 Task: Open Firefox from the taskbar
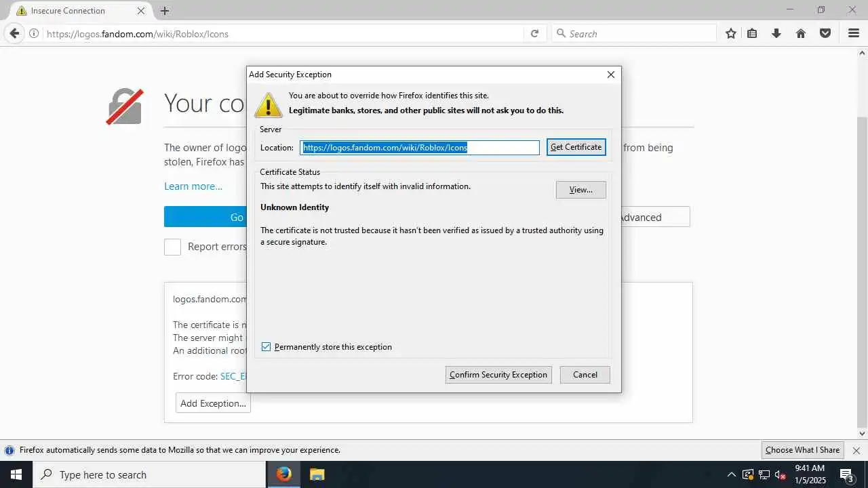pos(284,474)
